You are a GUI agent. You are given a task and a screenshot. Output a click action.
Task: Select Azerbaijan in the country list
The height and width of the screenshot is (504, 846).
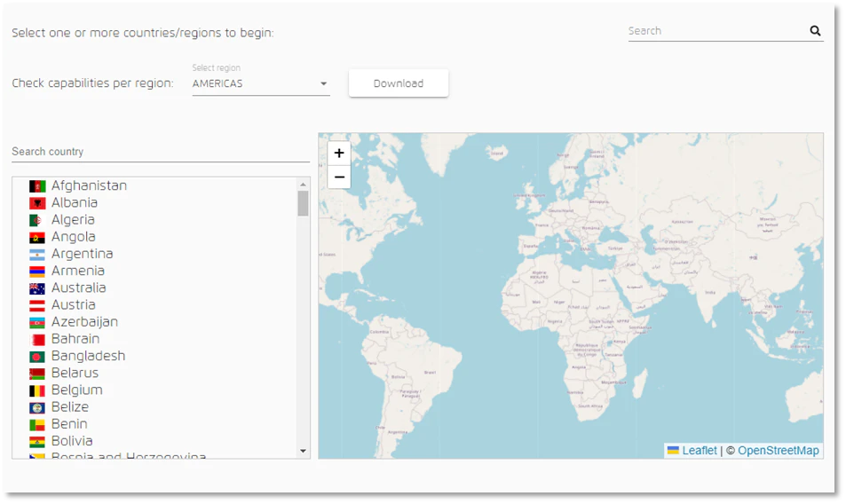tap(84, 322)
